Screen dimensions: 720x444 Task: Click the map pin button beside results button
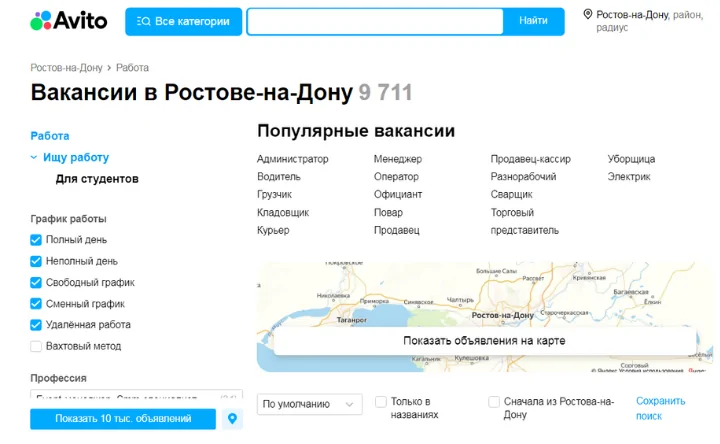[x=233, y=419]
